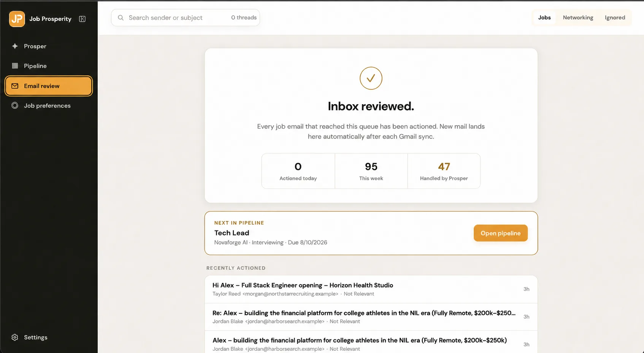This screenshot has width=644, height=353.
Task: Switch to the Networking tab
Action: point(578,17)
